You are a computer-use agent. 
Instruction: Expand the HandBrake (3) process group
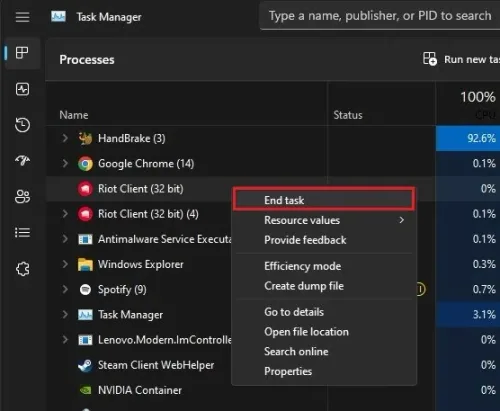pyautogui.click(x=65, y=138)
